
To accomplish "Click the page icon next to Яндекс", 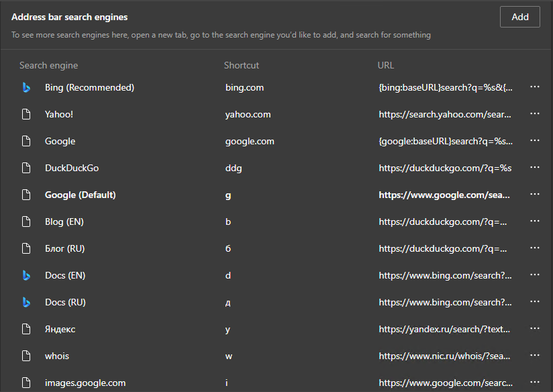I will point(26,329).
